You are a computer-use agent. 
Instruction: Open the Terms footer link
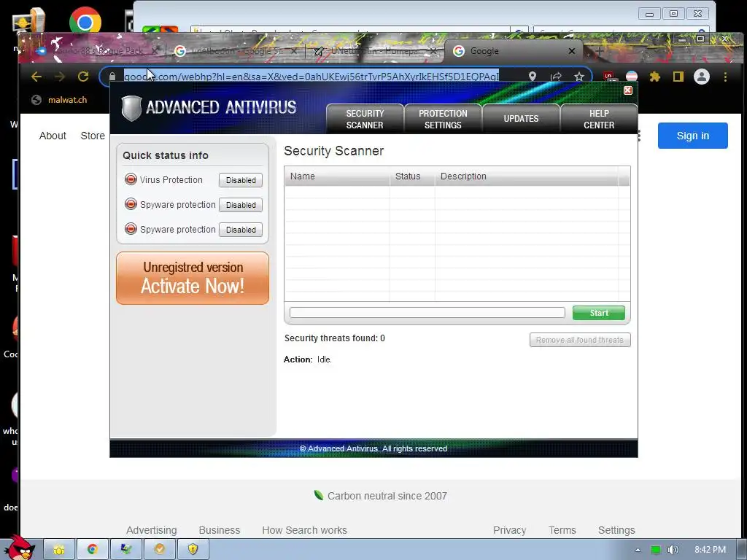point(562,530)
